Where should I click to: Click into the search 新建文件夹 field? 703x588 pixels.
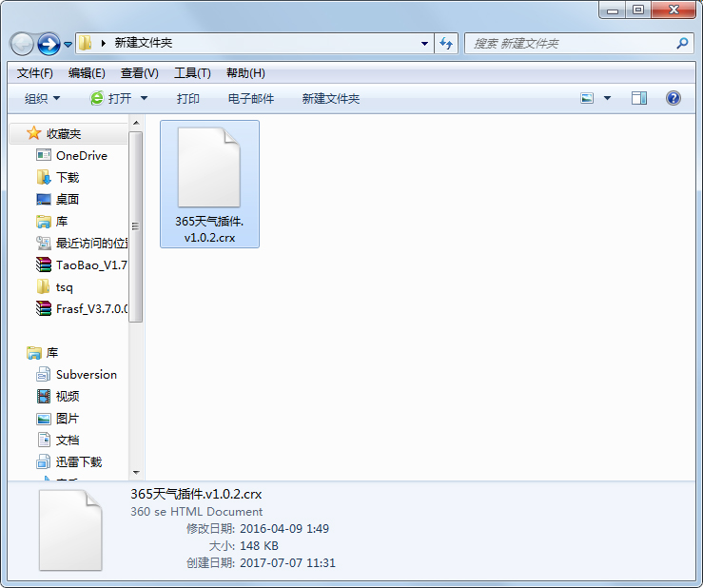pyautogui.click(x=571, y=44)
